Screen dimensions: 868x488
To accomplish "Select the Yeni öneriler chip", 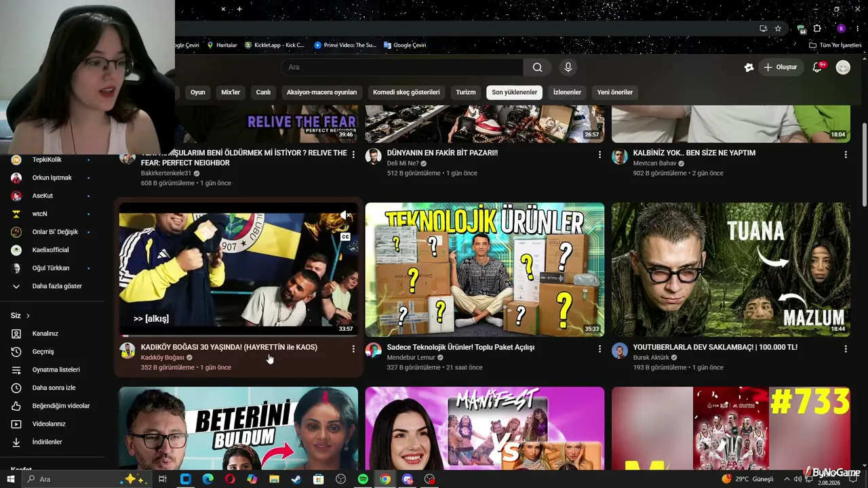I will click(615, 92).
